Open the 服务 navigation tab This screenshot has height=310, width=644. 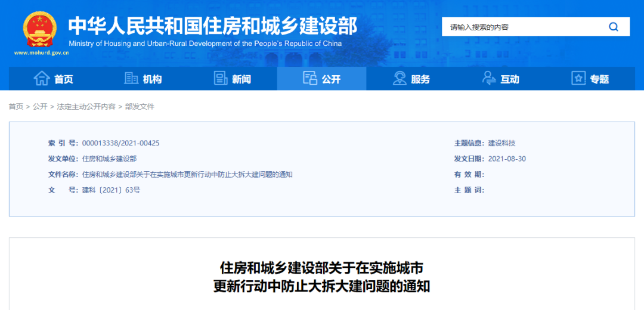(x=411, y=79)
